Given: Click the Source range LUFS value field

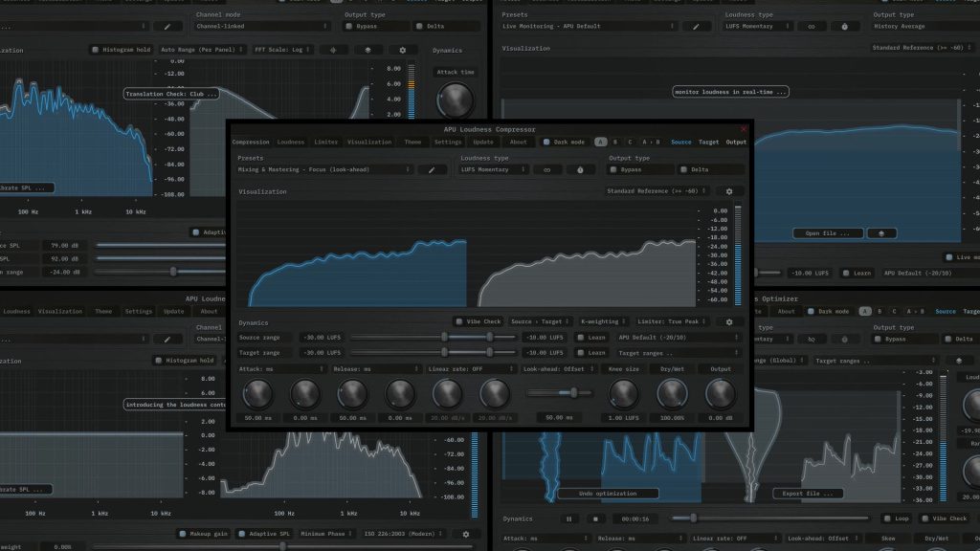Looking at the screenshot, I should (x=321, y=338).
